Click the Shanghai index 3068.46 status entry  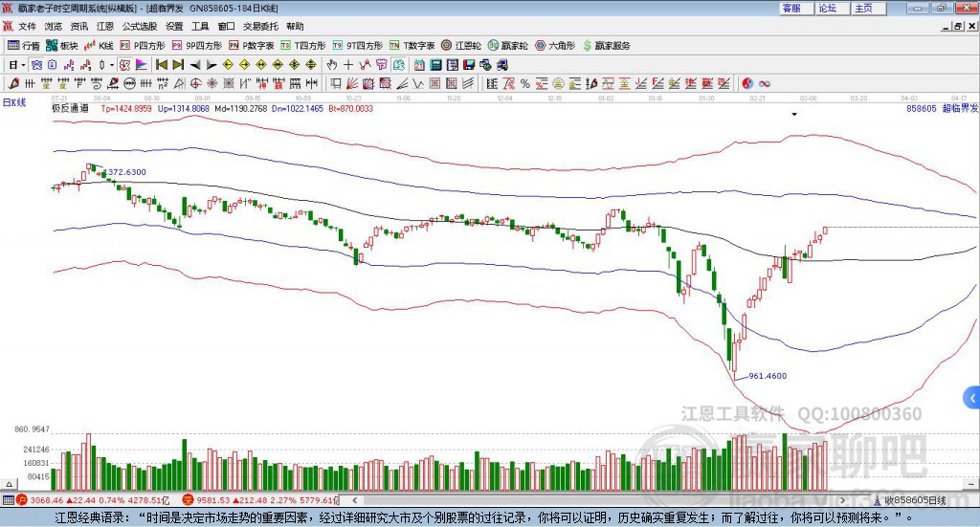click(93, 500)
